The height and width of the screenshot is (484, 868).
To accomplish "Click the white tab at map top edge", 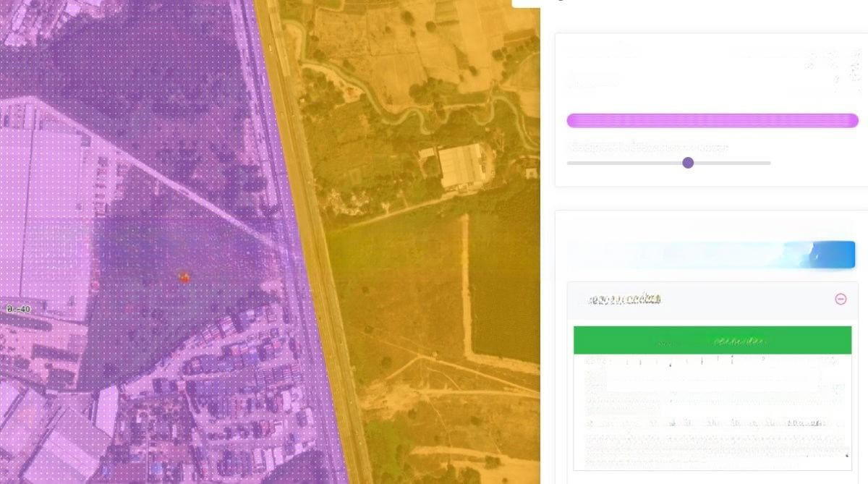I will pyautogui.click(x=526, y=3).
